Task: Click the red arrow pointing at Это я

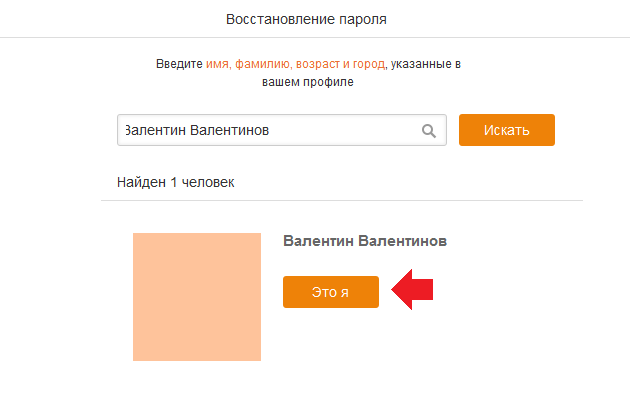Action: (x=412, y=289)
